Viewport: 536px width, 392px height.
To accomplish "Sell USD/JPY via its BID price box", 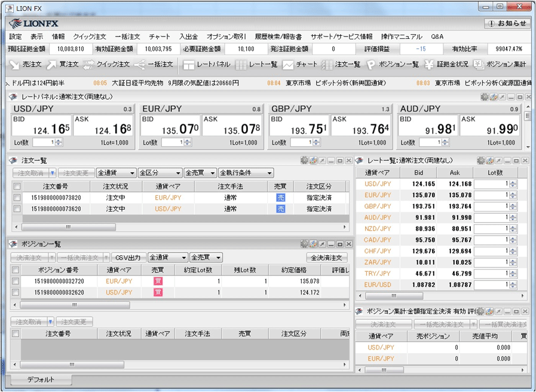I will 41,125.
